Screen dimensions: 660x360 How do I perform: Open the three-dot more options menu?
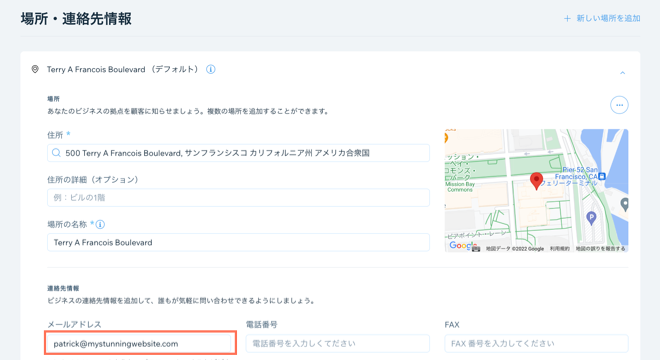(619, 105)
